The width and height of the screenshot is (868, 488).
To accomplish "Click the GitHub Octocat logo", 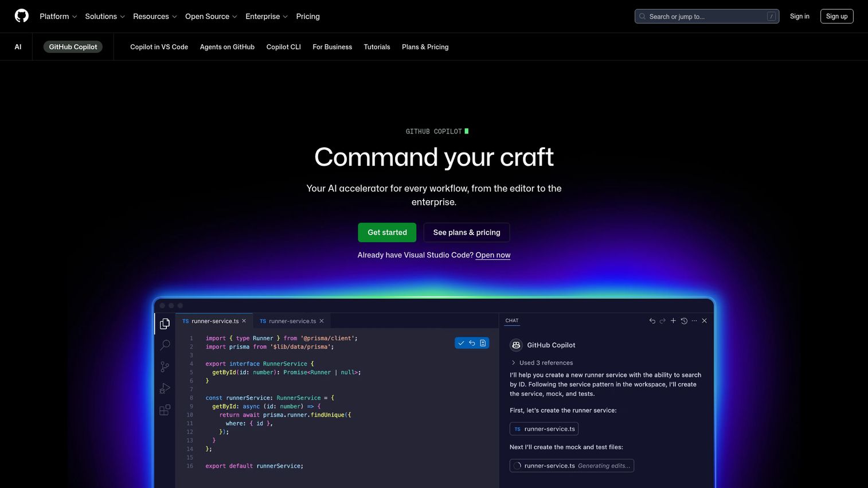I will click(x=22, y=16).
